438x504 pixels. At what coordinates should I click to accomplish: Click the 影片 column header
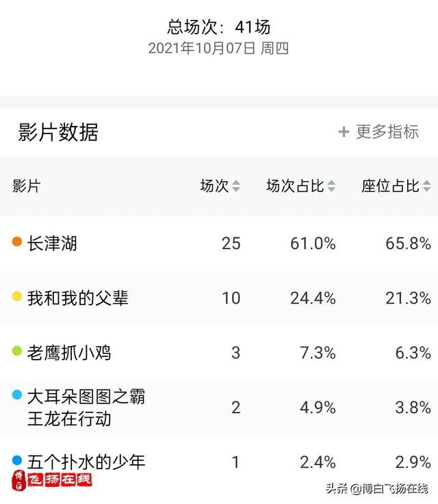[x=27, y=186]
